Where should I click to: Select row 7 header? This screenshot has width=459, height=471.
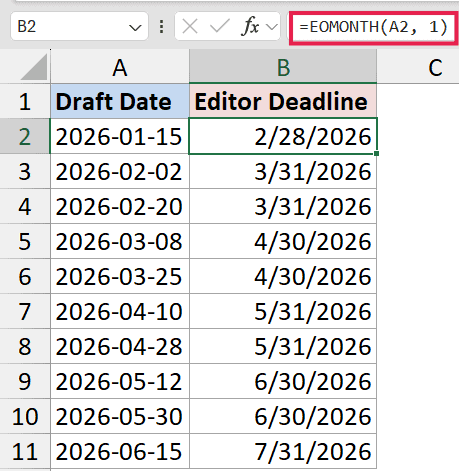pos(25,311)
